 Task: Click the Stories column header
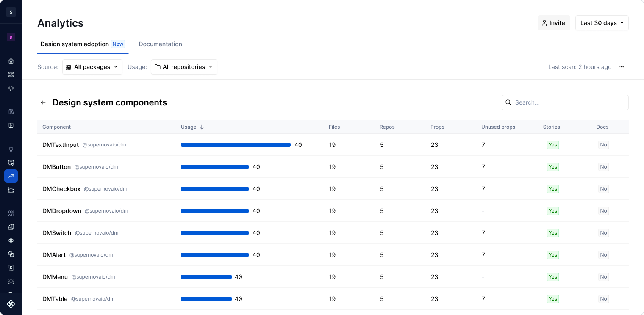pos(552,127)
